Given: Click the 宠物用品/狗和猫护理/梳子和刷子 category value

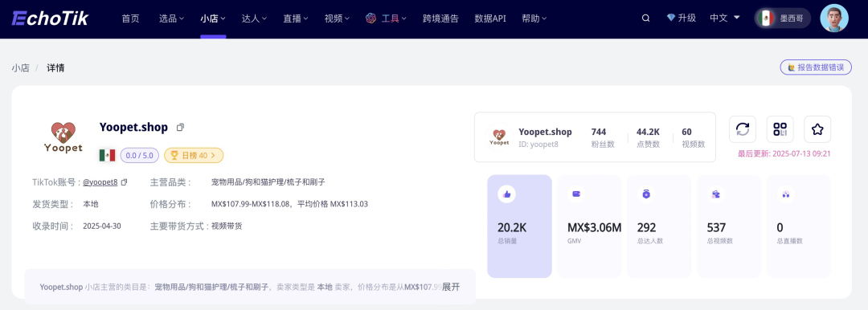Looking at the screenshot, I should [268, 182].
